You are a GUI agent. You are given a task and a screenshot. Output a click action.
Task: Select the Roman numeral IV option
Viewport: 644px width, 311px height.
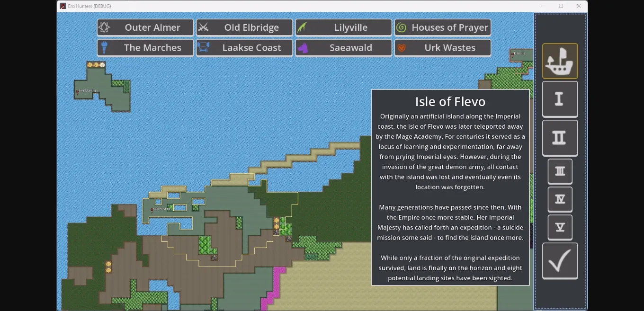coord(560,199)
